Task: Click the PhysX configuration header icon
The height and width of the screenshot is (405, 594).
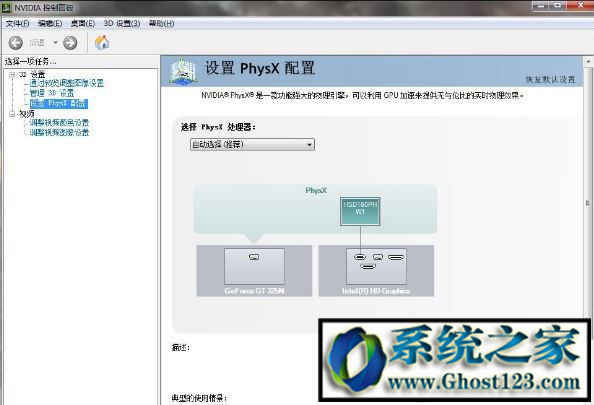Action: point(183,71)
